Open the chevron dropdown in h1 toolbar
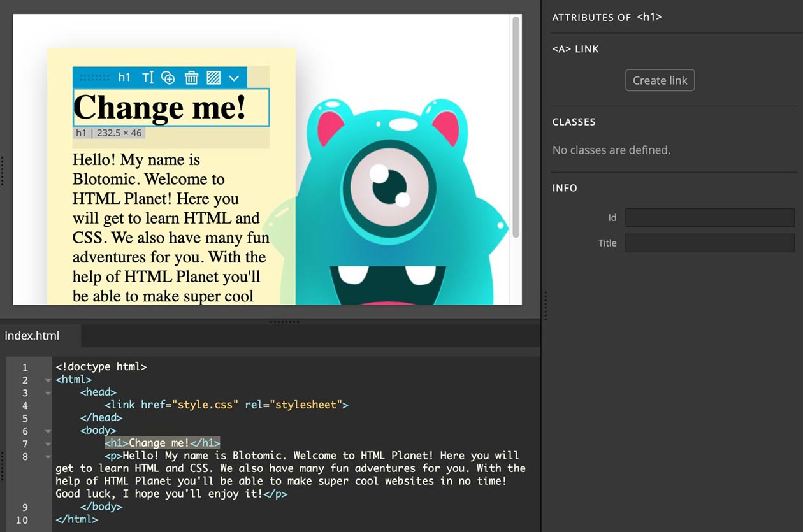This screenshot has height=532, width=803. [x=234, y=78]
